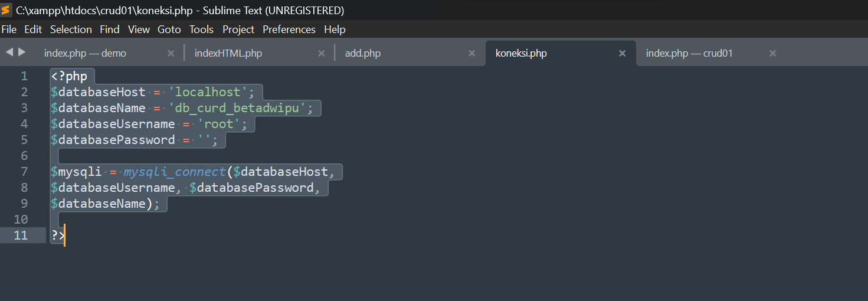Click inside the 'db_curd_betadwipu' string
Screen dimensions: 868x301
tap(240, 108)
